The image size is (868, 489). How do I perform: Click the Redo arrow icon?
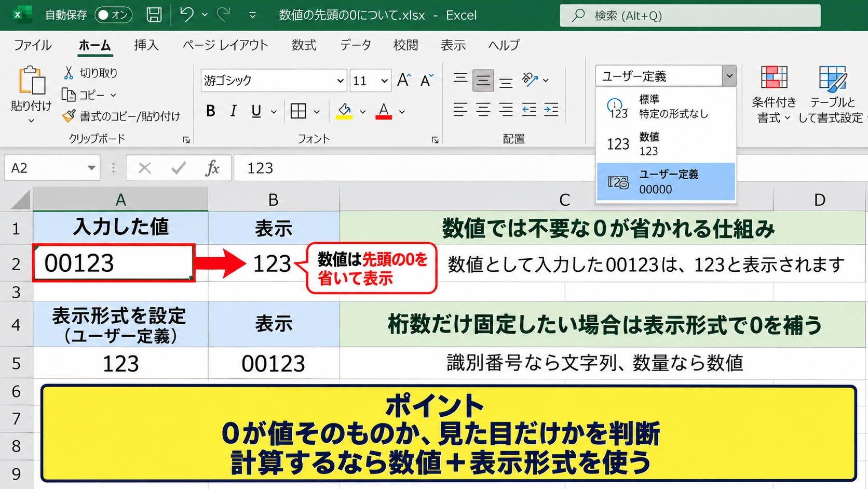click(224, 15)
